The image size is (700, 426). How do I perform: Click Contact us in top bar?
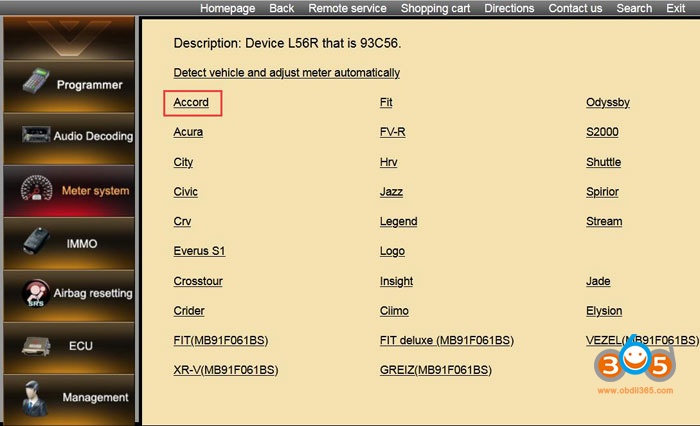click(x=575, y=8)
